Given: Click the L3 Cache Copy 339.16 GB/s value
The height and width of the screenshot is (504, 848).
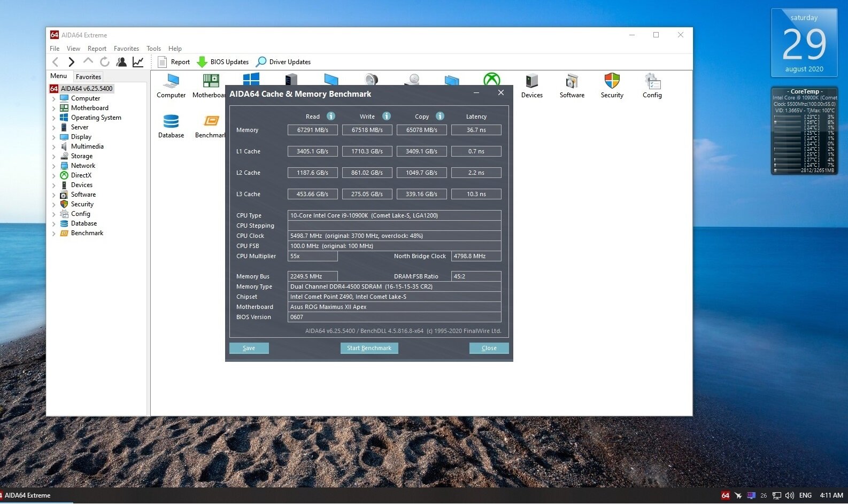Looking at the screenshot, I should (422, 194).
